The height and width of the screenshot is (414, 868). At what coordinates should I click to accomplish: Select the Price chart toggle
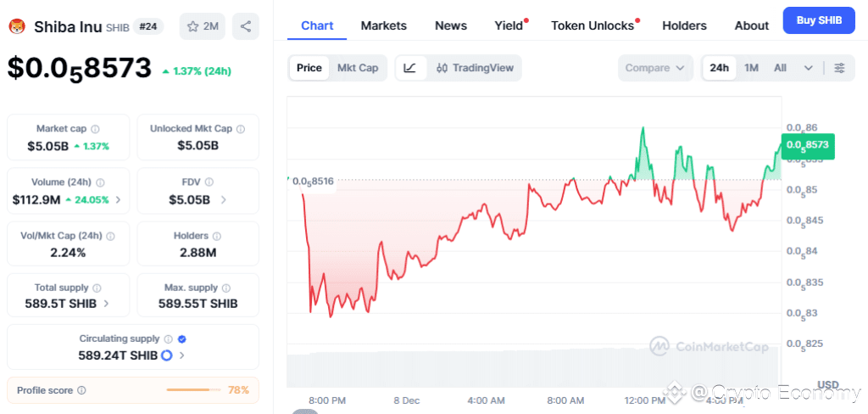coord(309,68)
